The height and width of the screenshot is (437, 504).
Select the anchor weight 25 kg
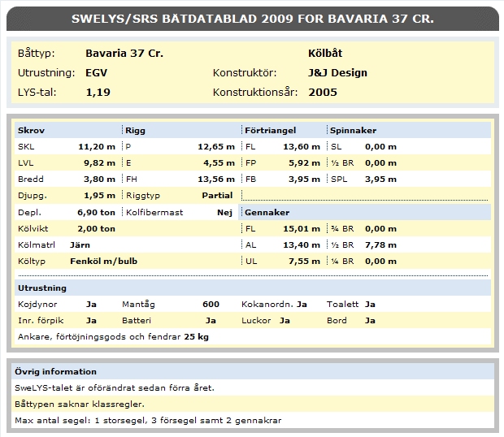pyautogui.click(x=197, y=337)
